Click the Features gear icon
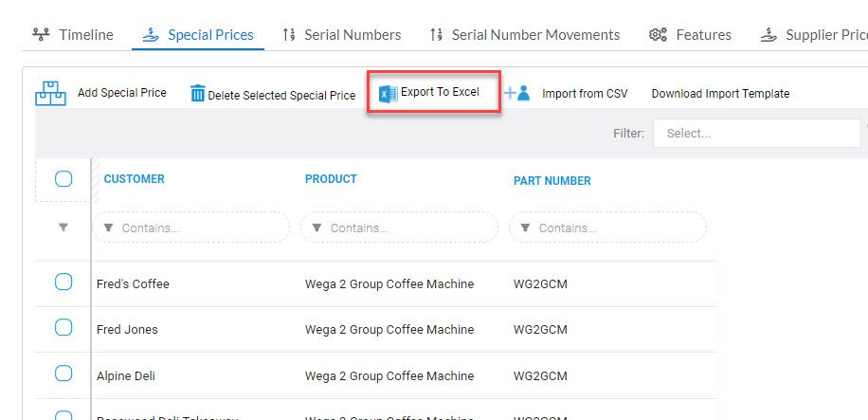 click(x=658, y=35)
